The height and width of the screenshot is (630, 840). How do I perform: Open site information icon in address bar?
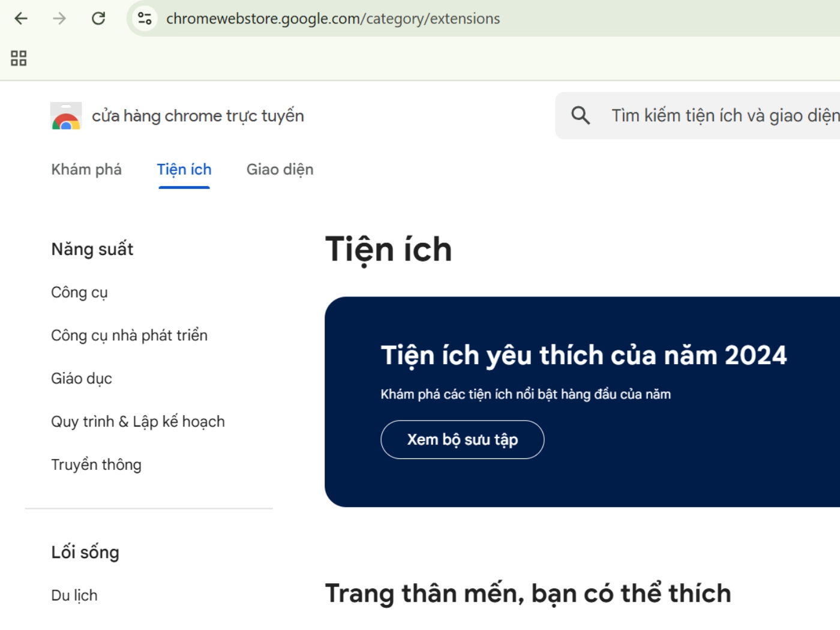[x=145, y=19]
